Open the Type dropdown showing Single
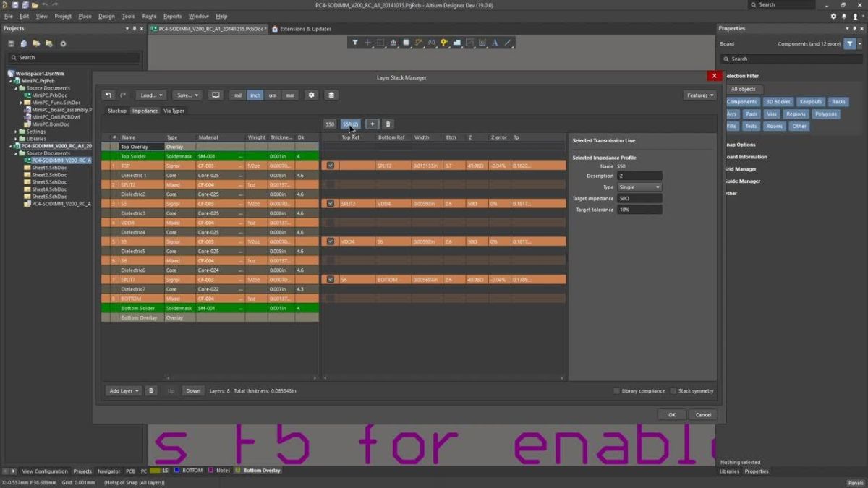This screenshot has width=868, height=488. coord(639,187)
